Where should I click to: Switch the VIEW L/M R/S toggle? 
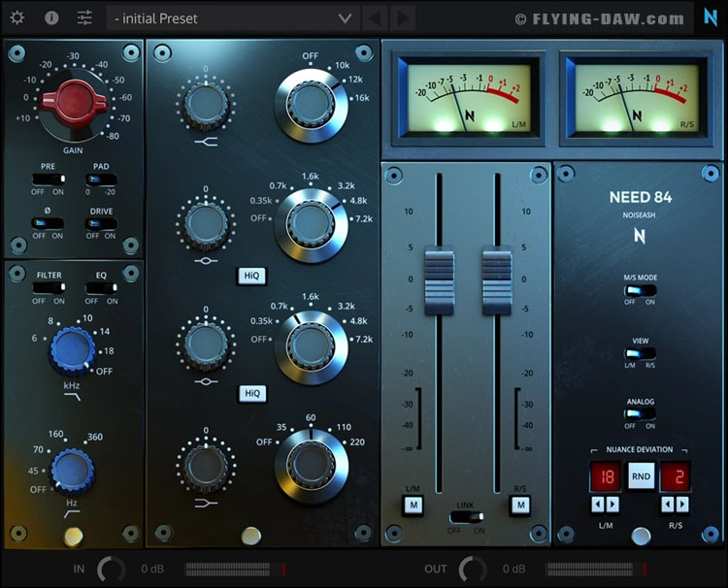(x=640, y=353)
